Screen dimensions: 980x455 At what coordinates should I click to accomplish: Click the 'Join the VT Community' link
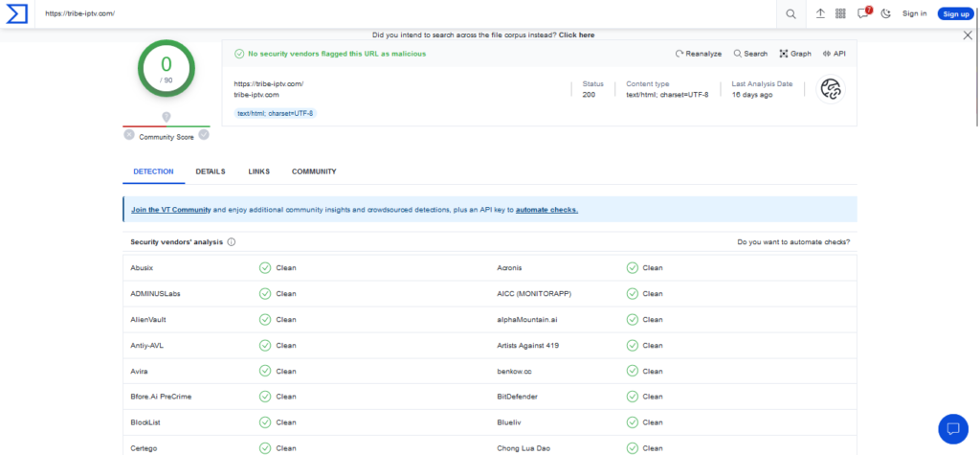coord(170,210)
